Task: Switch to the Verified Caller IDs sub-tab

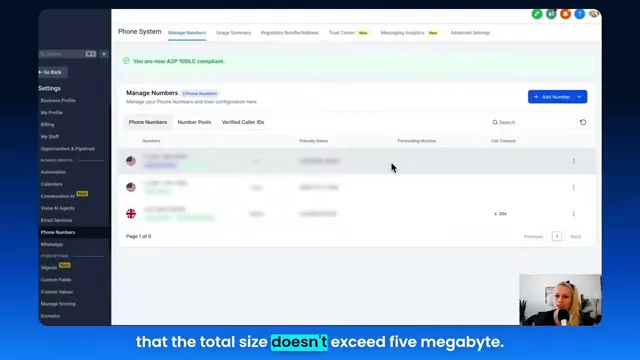Action: tap(243, 122)
